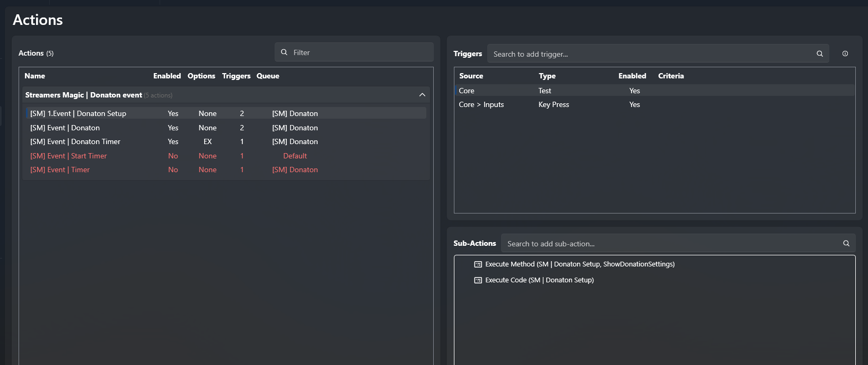868x365 pixels.
Task: Select the [SM] Event | Donaton Timer action
Action: 75,141
